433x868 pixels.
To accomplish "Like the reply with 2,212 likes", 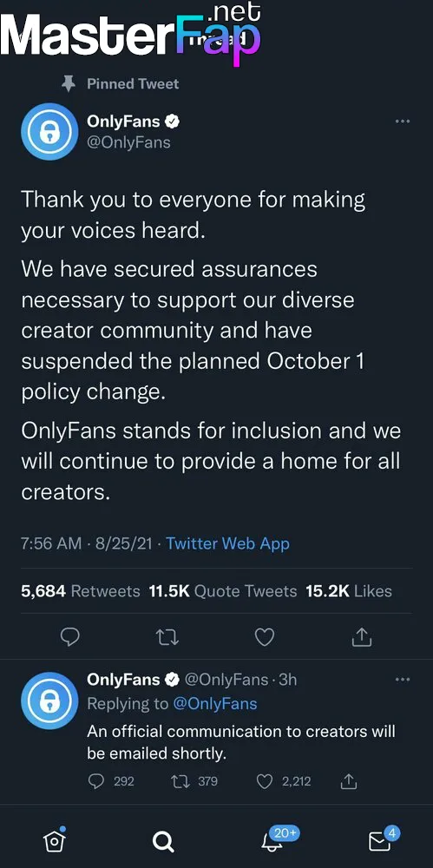I will click(284, 781).
